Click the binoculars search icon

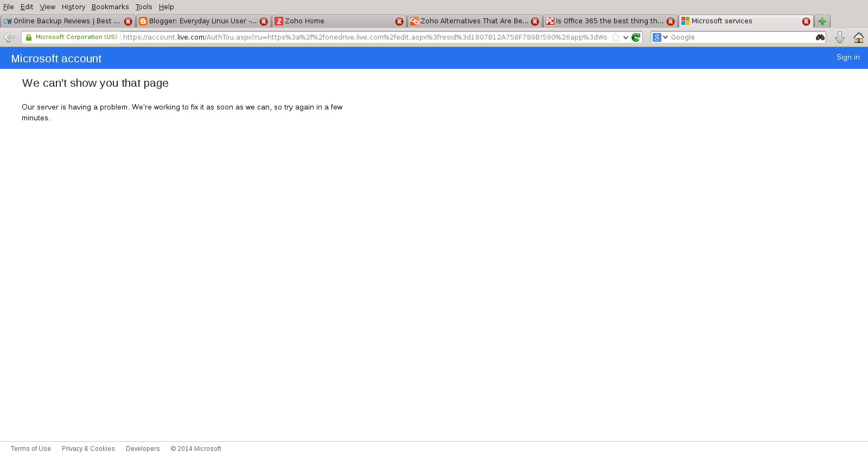pos(820,37)
